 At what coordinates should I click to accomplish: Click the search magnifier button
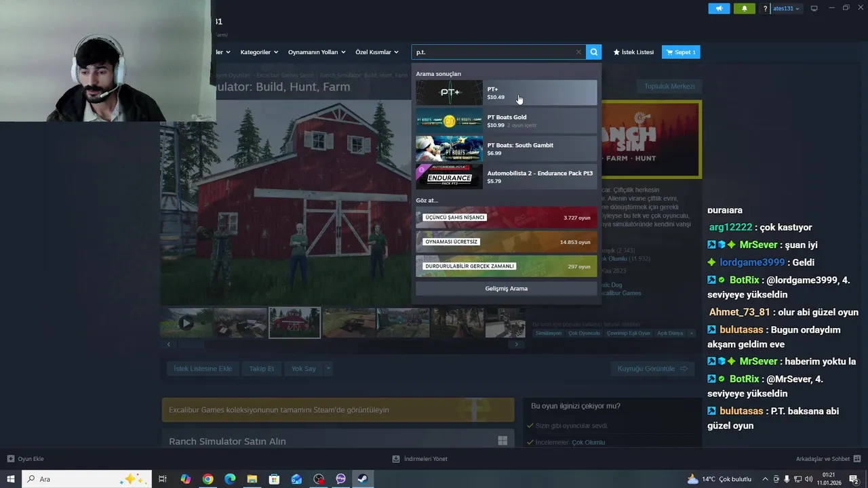[x=593, y=52]
